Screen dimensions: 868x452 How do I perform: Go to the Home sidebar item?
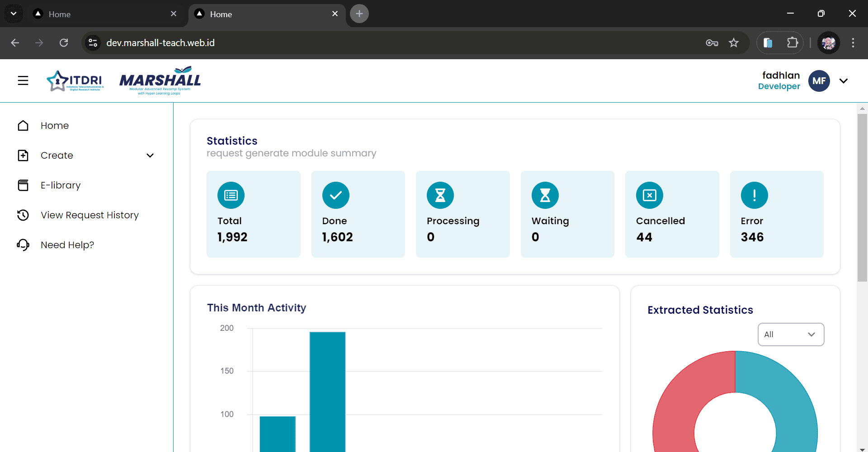[54, 126]
